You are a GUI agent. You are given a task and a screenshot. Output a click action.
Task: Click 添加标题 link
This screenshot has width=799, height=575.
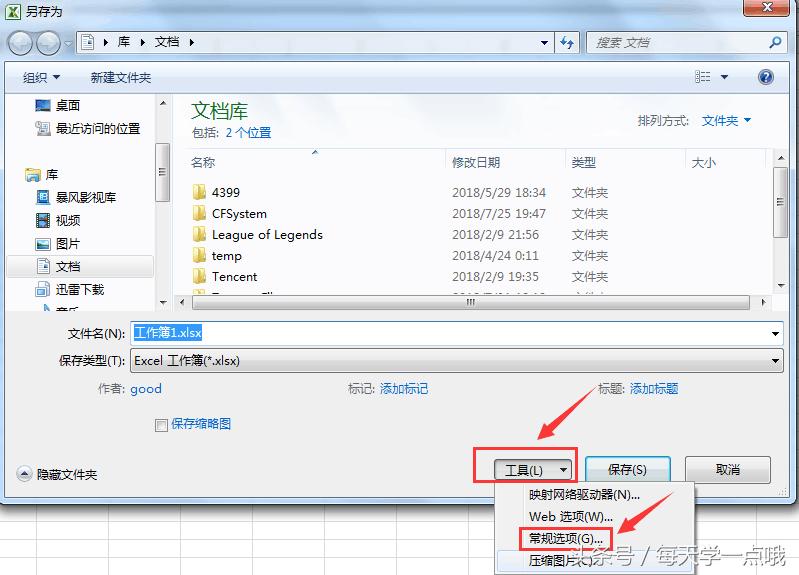click(x=654, y=389)
